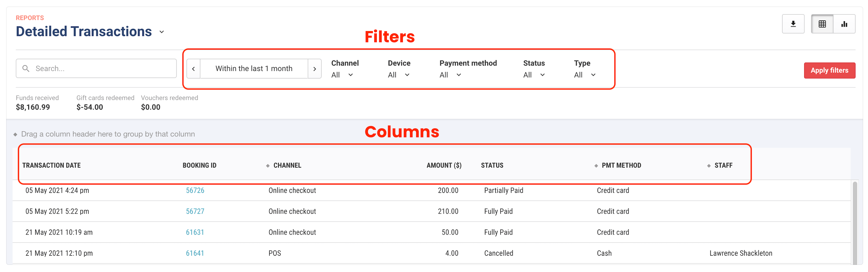The image size is (868, 272).
Task: Click the Within the last 1 month selector
Action: tap(254, 69)
